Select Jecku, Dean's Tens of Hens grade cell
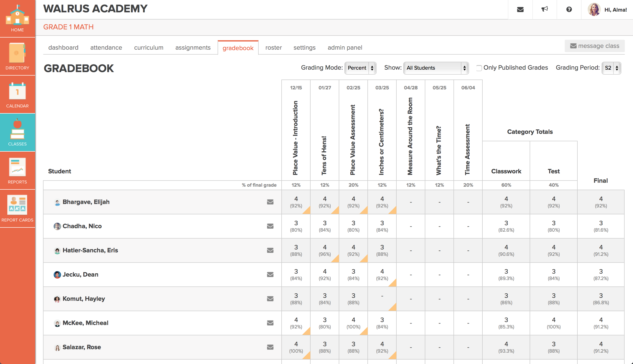Image resolution: width=633 pixels, height=364 pixels. click(x=324, y=274)
